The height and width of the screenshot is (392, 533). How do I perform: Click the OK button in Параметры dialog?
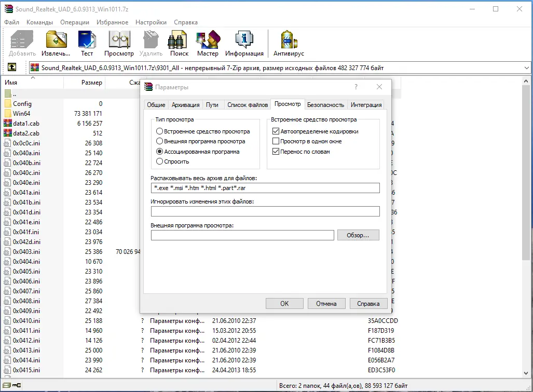pyautogui.click(x=284, y=304)
